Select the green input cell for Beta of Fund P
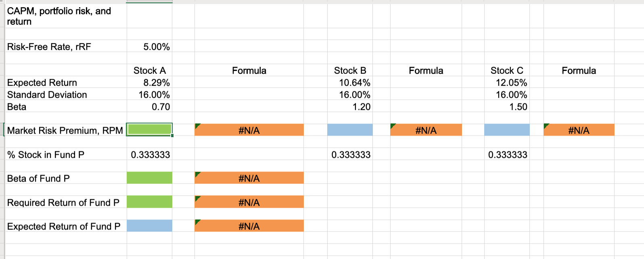The width and height of the screenshot is (644, 259). [x=149, y=178]
